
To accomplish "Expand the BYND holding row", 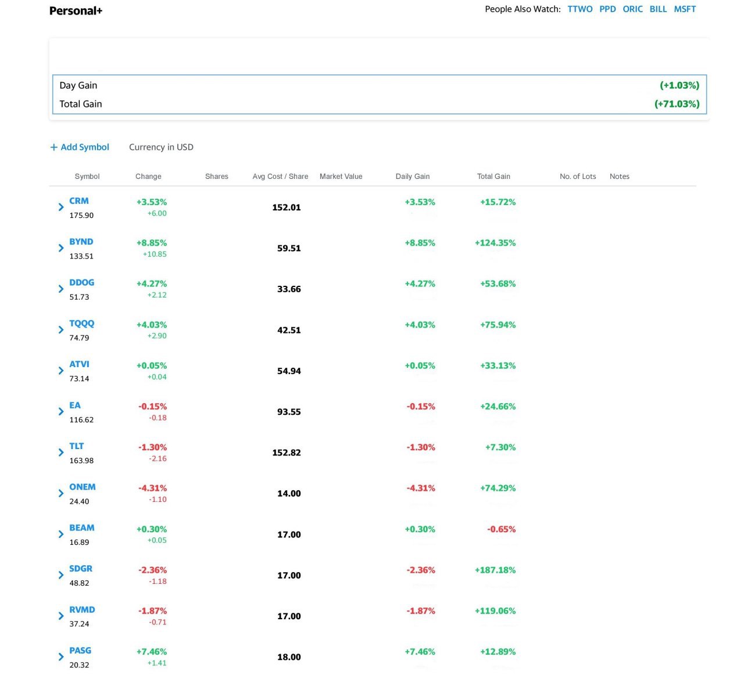I will pyautogui.click(x=61, y=248).
